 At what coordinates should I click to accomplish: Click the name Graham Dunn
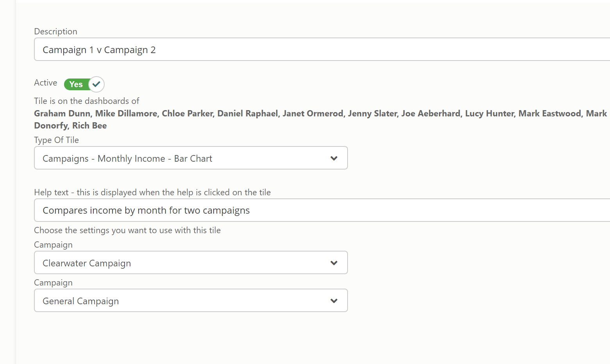tap(62, 114)
